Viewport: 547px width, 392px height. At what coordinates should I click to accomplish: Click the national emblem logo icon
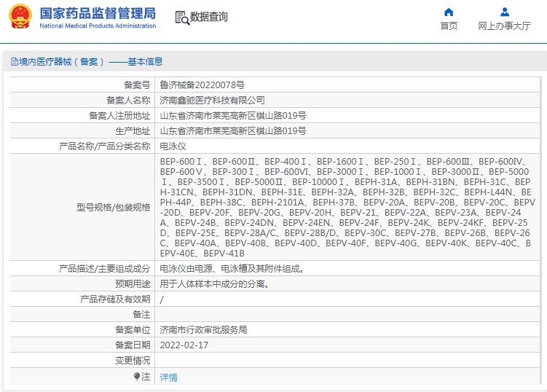[20, 17]
